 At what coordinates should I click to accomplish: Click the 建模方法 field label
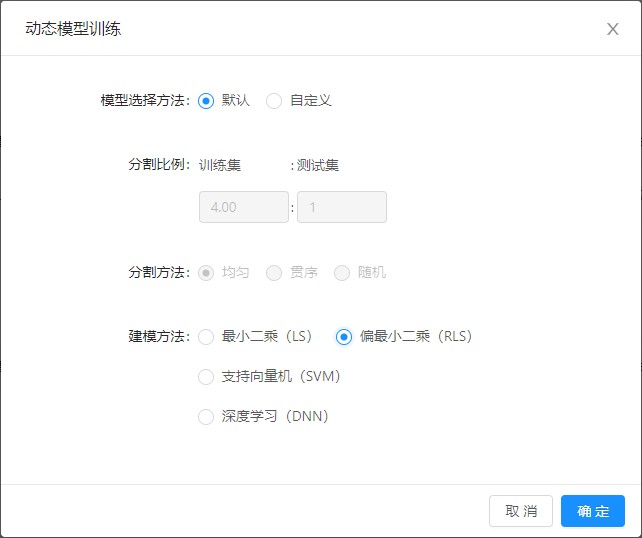159,337
